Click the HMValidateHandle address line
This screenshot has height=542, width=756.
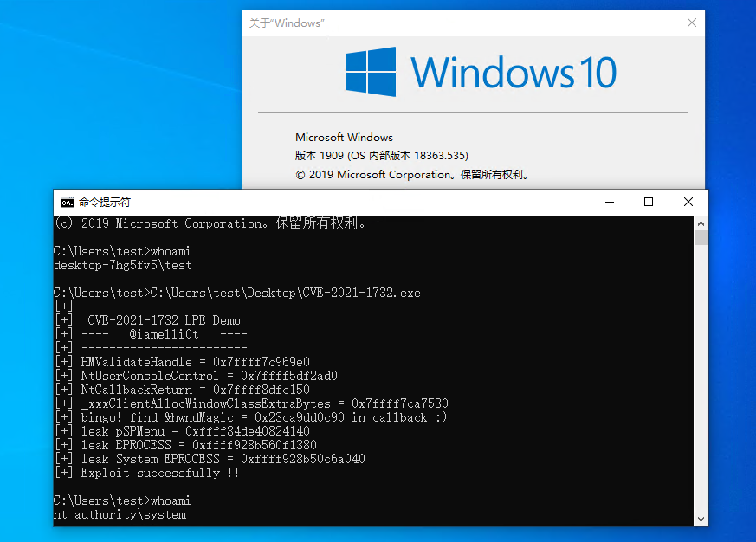pos(182,362)
